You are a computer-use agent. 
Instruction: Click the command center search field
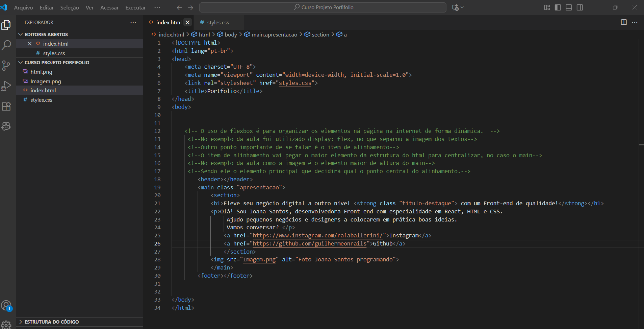click(323, 7)
